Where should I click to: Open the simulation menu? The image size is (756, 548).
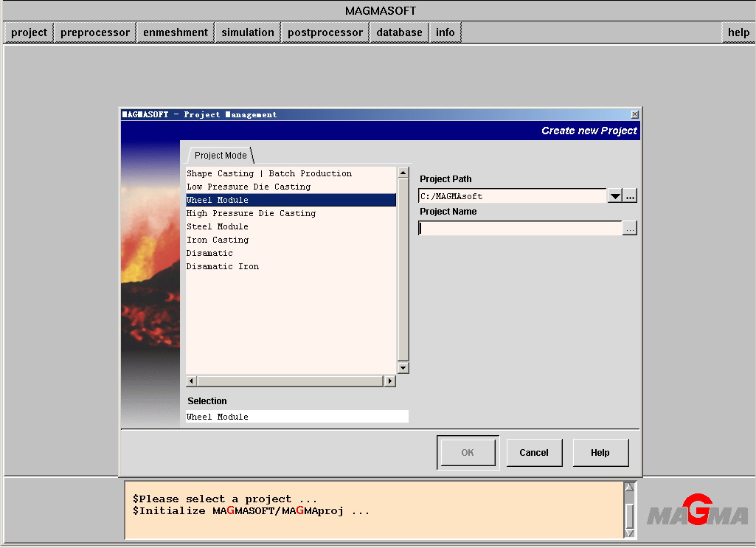pos(247,32)
